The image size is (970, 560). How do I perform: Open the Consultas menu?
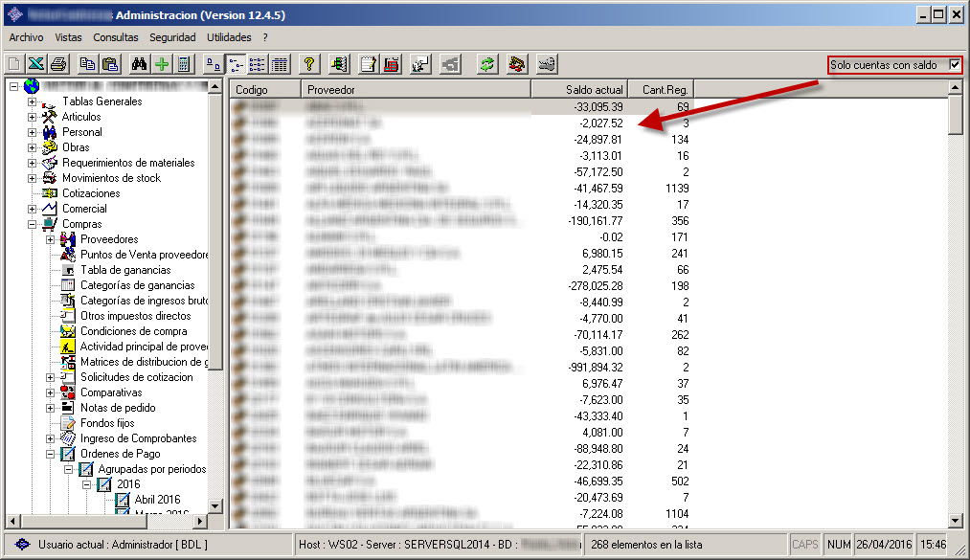(x=115, y=37)
